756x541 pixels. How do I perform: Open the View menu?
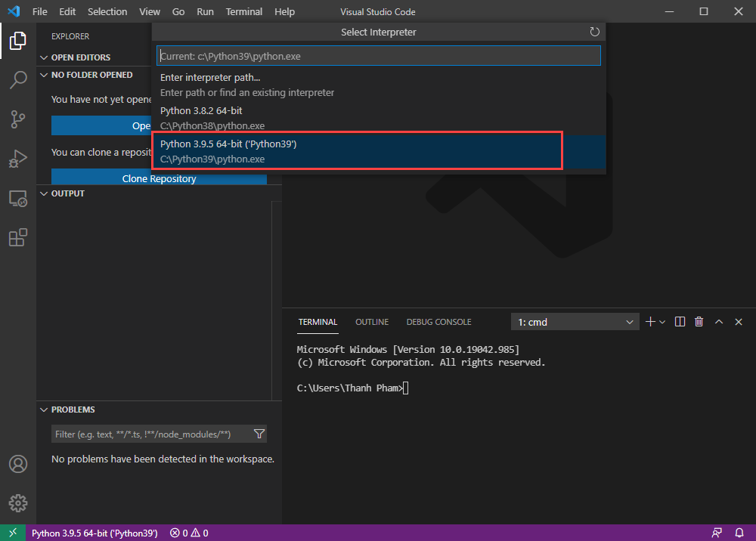150,11
